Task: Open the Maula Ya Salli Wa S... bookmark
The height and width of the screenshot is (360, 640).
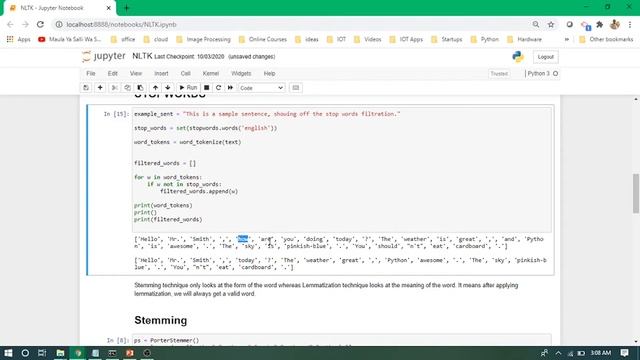Action: tap(69, 39)
